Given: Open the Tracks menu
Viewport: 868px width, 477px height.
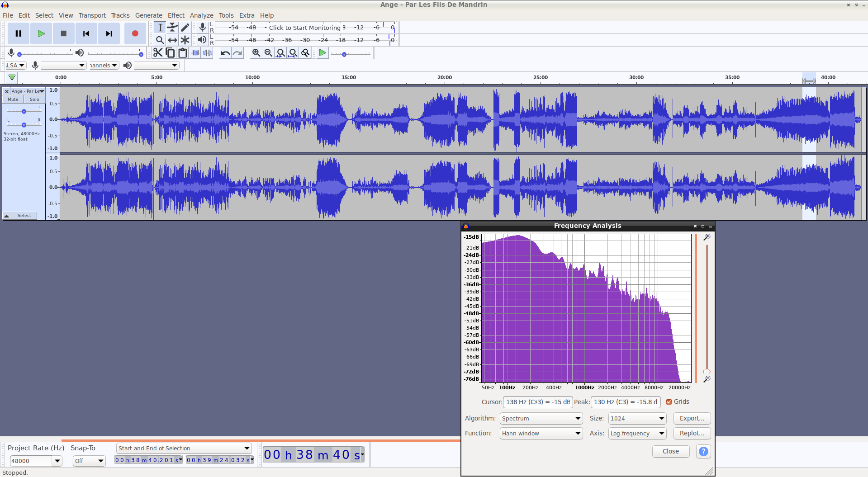Looking at the screenshot, I should (120, 15).
